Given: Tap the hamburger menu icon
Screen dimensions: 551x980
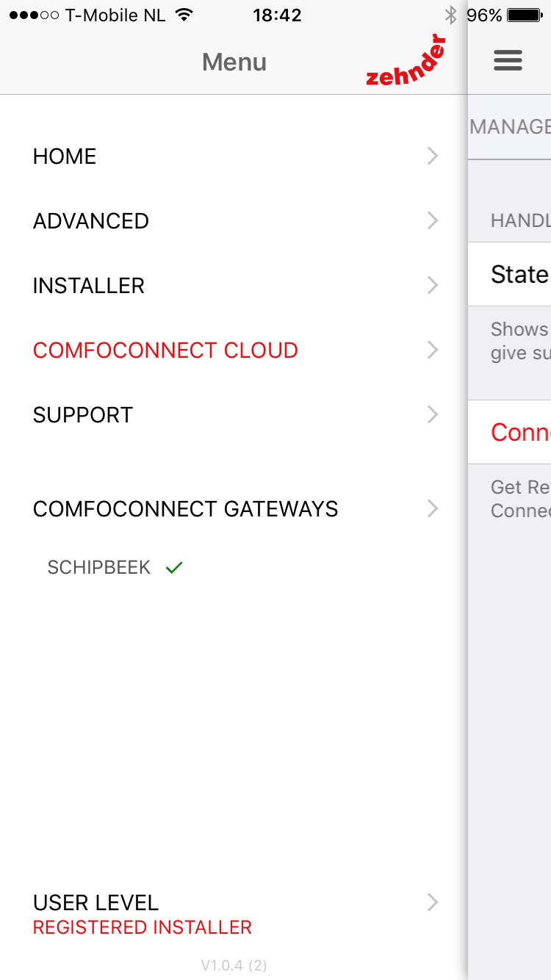Looking at the screenshot, I should (x=508, y=60).
